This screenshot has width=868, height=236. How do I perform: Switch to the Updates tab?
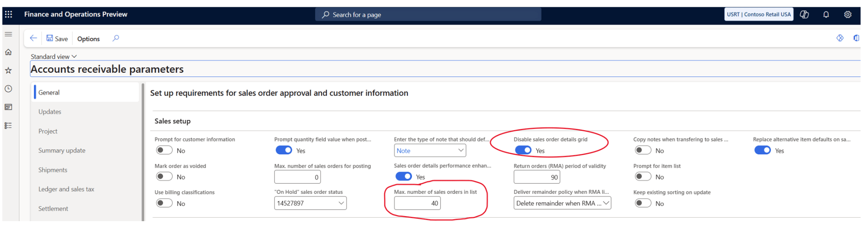click(x=50, y=112)
